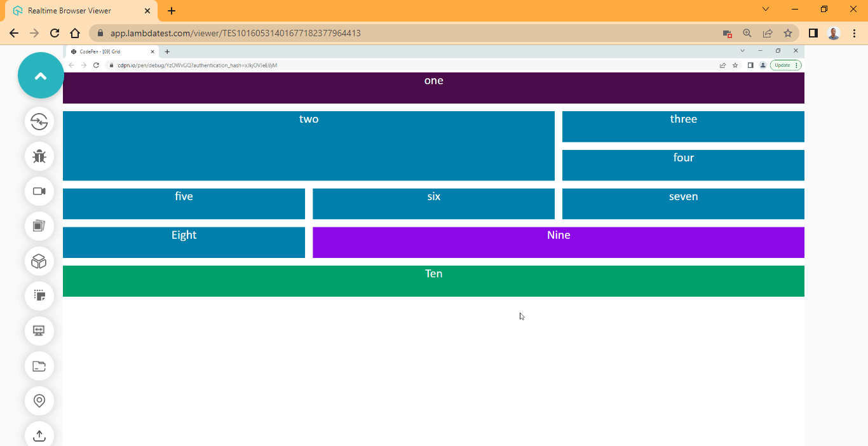Viewport: 868px width, 446px height.
Task: Select the 3D cube sidebar tool
Action: point(39,261)
